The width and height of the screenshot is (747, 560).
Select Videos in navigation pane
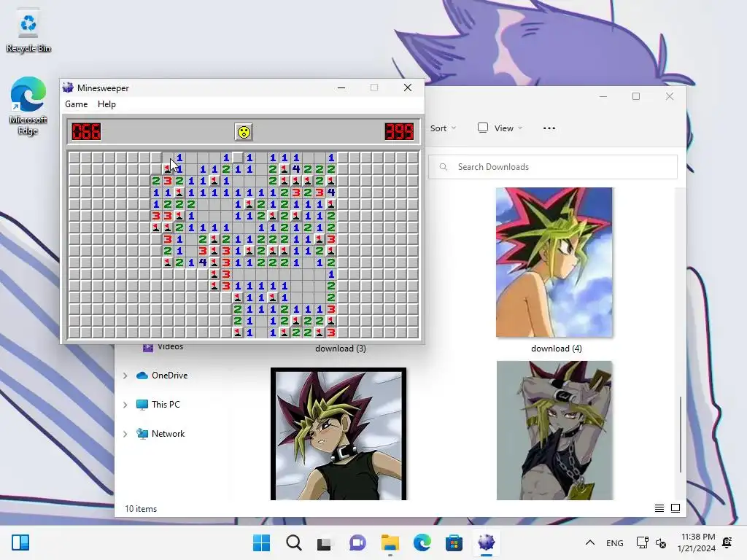(x=163, y=346)
